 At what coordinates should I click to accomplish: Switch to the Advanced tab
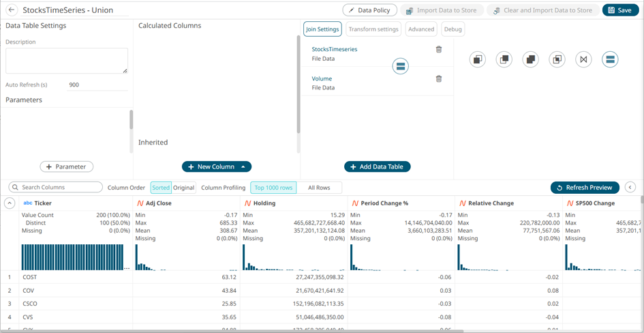click(421, 29)
